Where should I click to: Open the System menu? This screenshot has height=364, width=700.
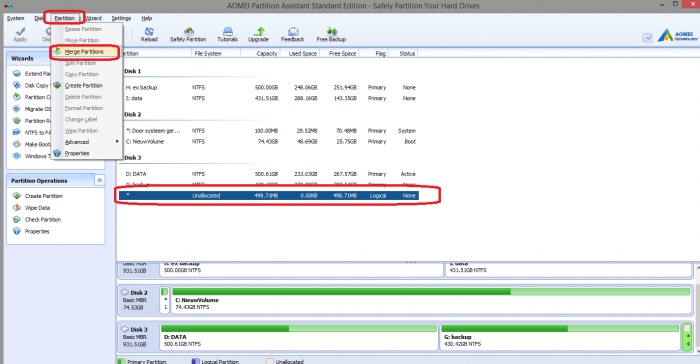(x=16, y=18)
